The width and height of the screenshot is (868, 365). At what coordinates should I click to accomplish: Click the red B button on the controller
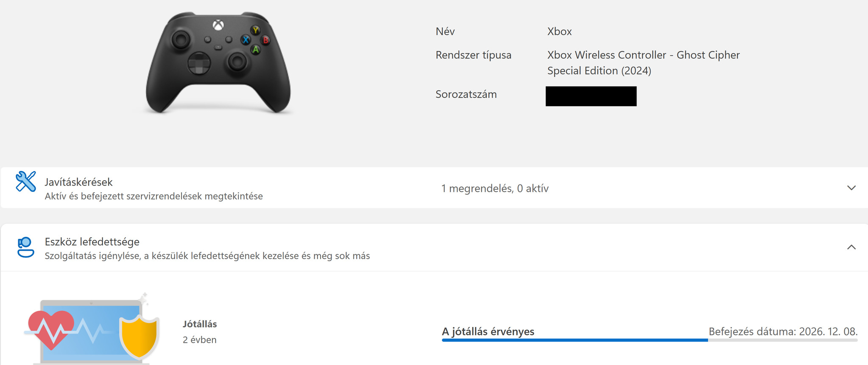265,40
